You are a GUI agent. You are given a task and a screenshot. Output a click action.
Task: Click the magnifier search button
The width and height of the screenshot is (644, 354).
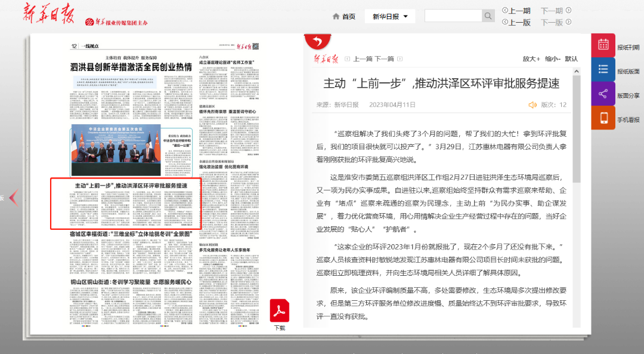(488, 16)
